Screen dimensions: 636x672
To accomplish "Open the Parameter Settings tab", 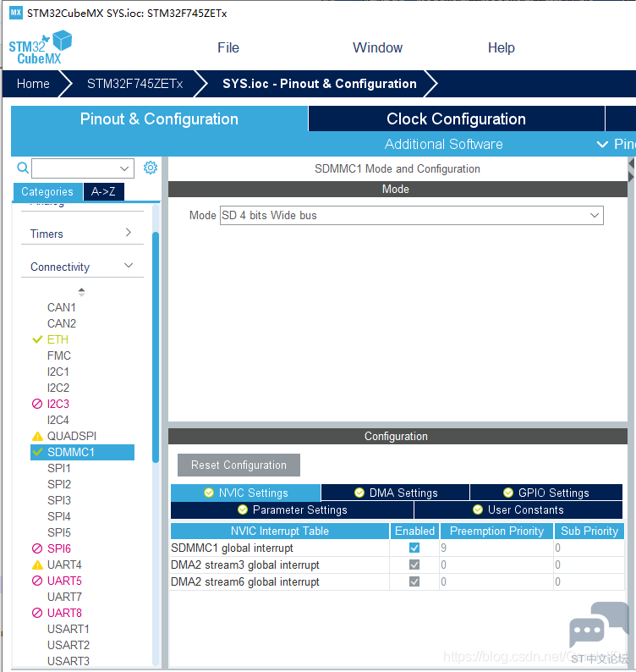I will coord(292,510).
